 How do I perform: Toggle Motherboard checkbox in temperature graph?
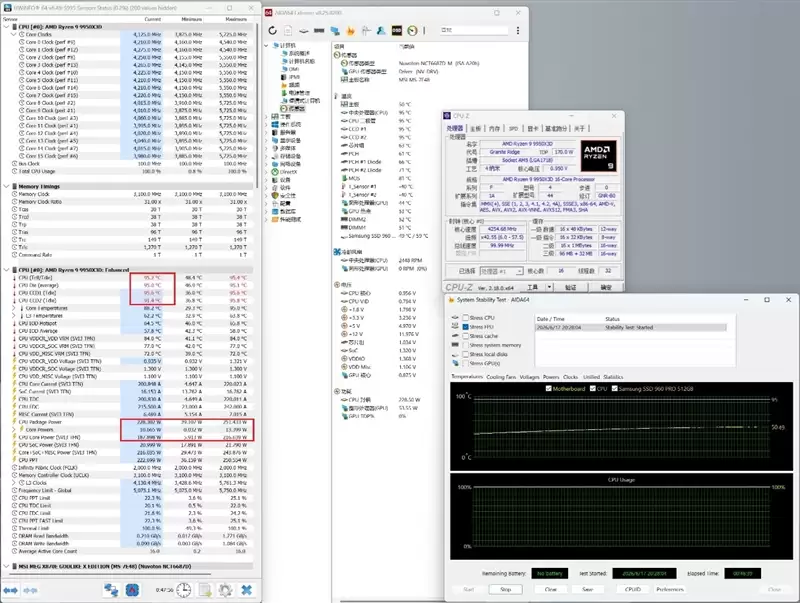(548, 389)
